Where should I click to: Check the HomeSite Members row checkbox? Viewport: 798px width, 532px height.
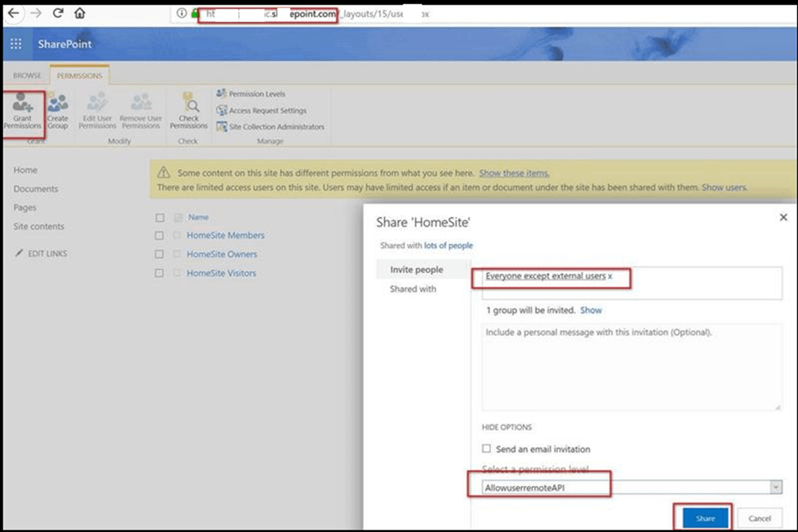point(160,235)
